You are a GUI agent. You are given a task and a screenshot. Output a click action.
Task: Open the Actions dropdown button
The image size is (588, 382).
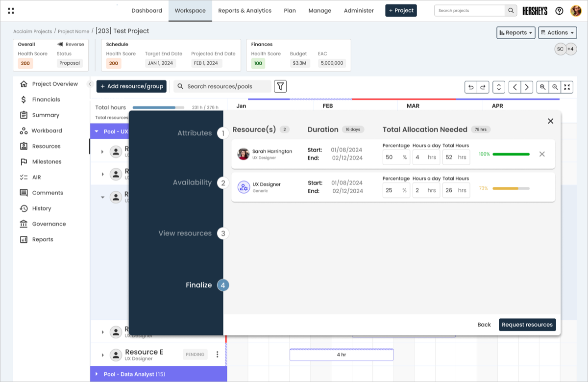click(x=558, y=33)
